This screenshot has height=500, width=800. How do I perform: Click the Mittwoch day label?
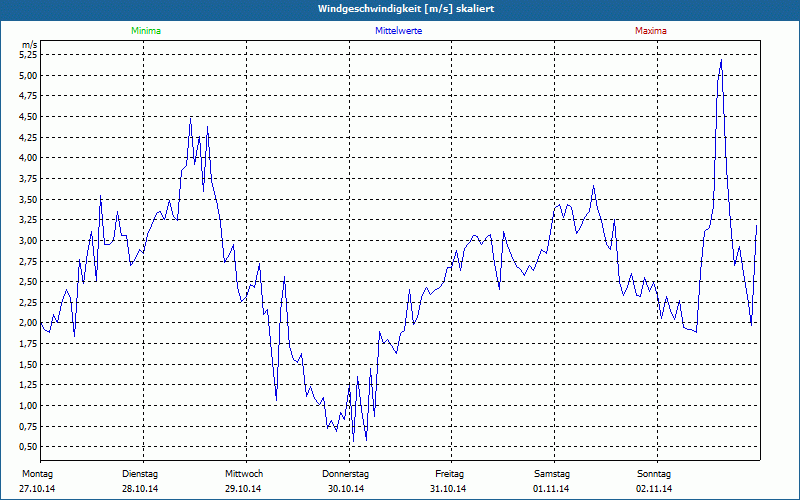244,474
